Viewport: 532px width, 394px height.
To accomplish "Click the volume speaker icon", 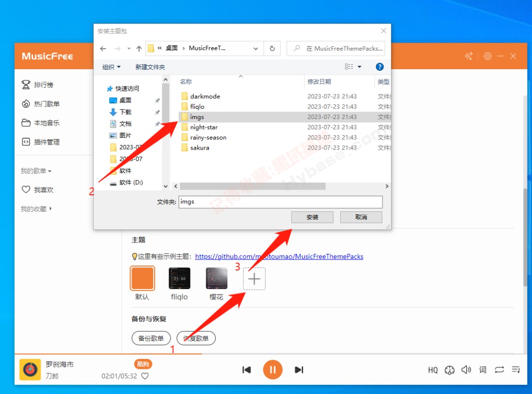I will pyautogui.click(x=466, y=369).
